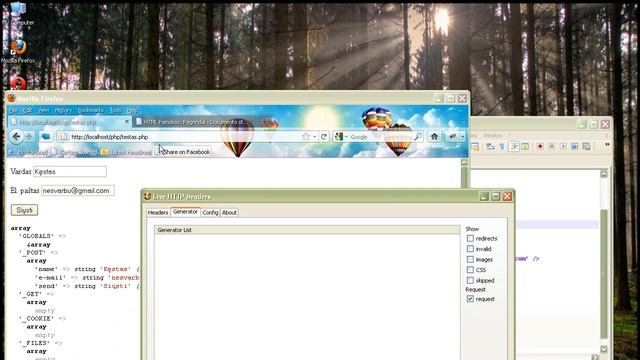Click the Firefox forward arrow
This screenshot has height=360, width=640.
pos(29,136)
